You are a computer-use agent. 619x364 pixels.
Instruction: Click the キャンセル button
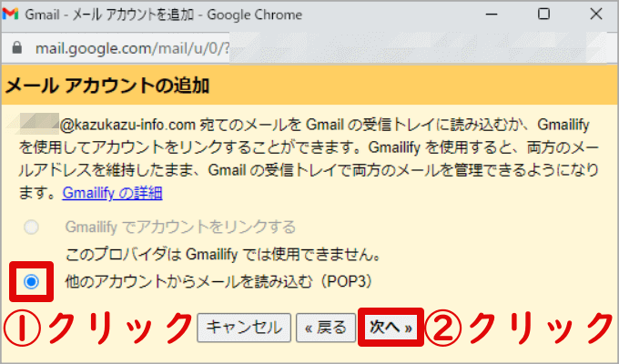(x=244, y=328)
